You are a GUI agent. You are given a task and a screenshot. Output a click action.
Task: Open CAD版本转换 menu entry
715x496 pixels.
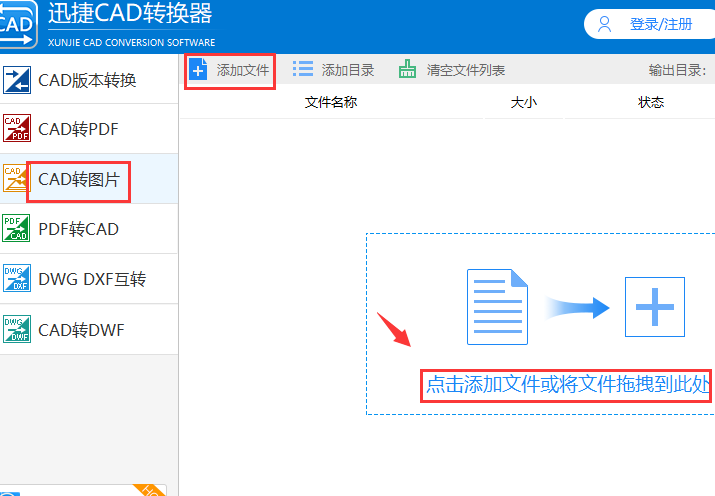click(x=89, y=80)
